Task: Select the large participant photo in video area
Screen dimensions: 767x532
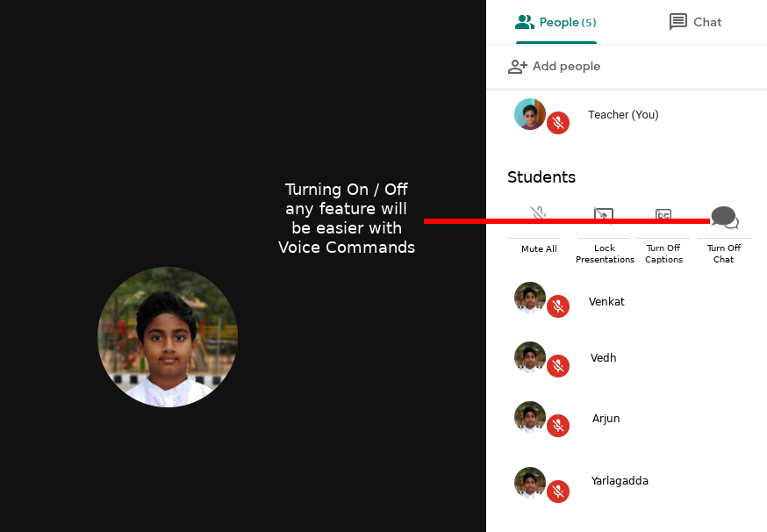Action: 168,337
